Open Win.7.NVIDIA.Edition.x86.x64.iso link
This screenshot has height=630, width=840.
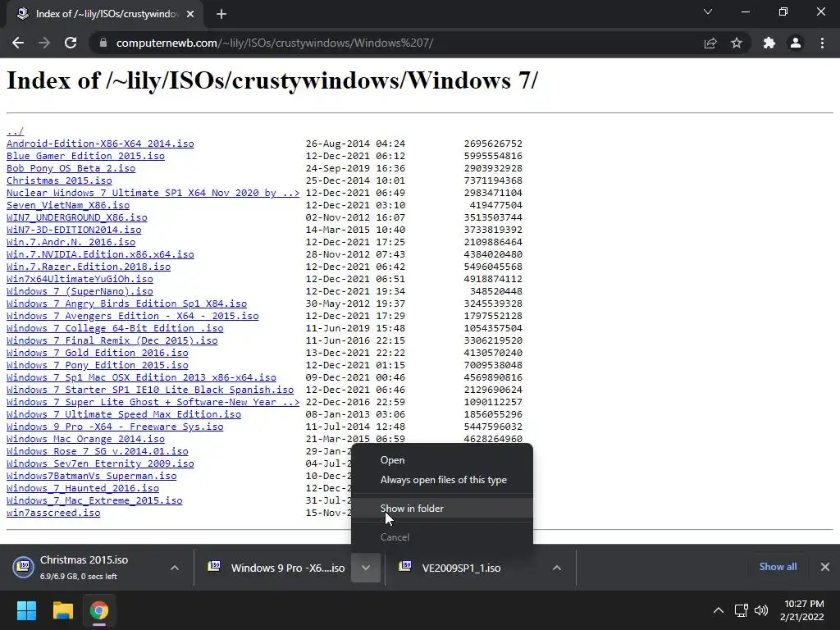(100, 254)
